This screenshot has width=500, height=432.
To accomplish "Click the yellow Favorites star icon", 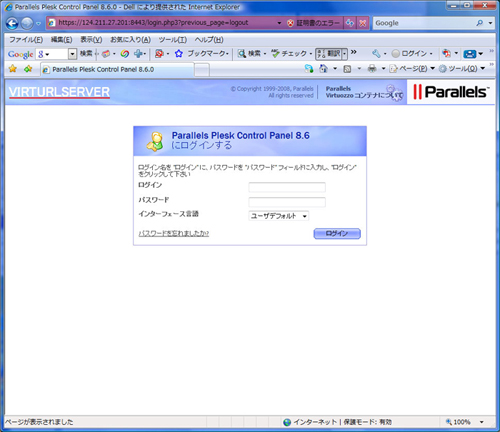I will 13,69.
